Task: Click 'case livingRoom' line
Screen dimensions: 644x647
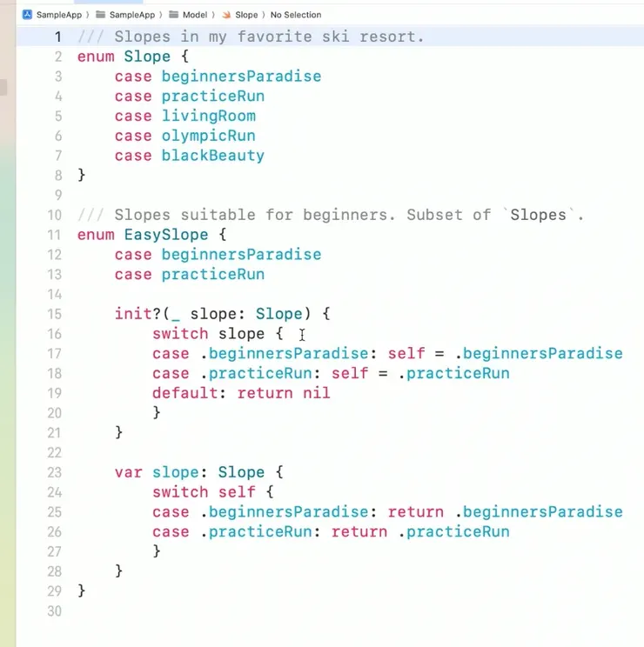Action: point(185,116)
